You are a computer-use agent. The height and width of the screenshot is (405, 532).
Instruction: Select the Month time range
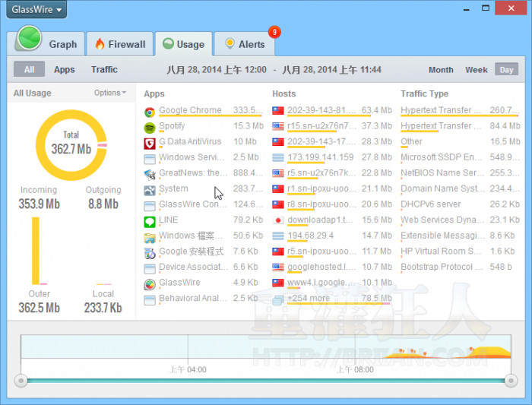441,69
